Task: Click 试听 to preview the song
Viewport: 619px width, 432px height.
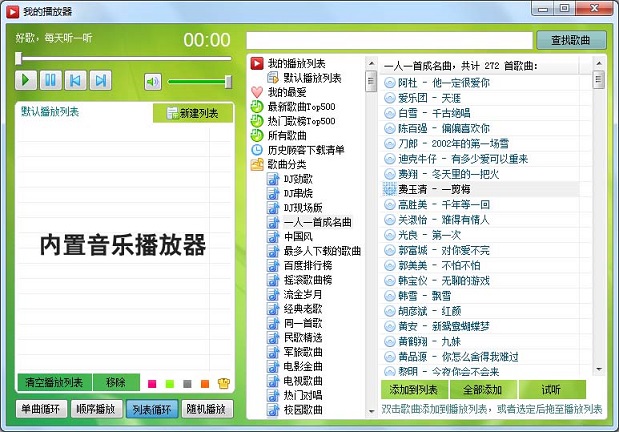Action: [x=552, y=390]
